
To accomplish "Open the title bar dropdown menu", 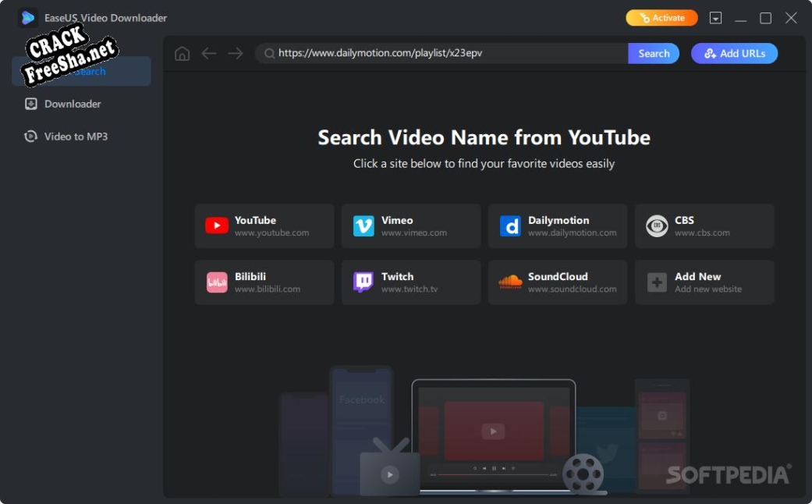I will pos(715,18).
